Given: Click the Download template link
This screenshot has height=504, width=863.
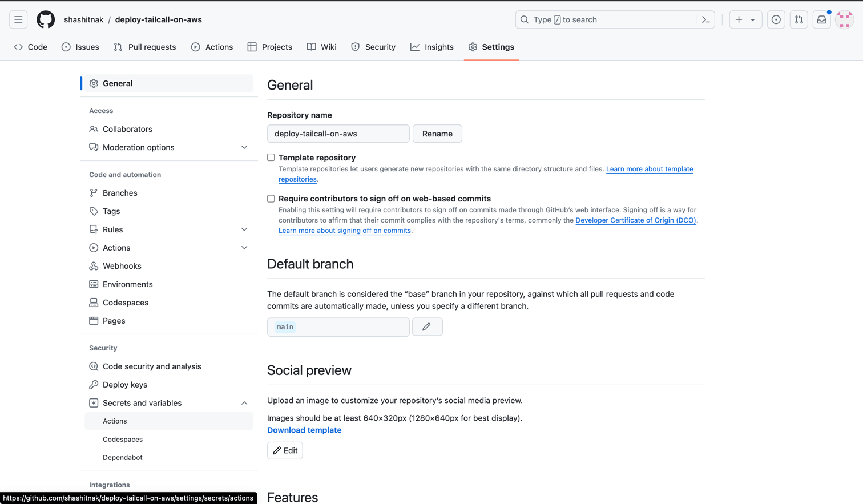Looking at the screenshot, I should pos(304,430).
